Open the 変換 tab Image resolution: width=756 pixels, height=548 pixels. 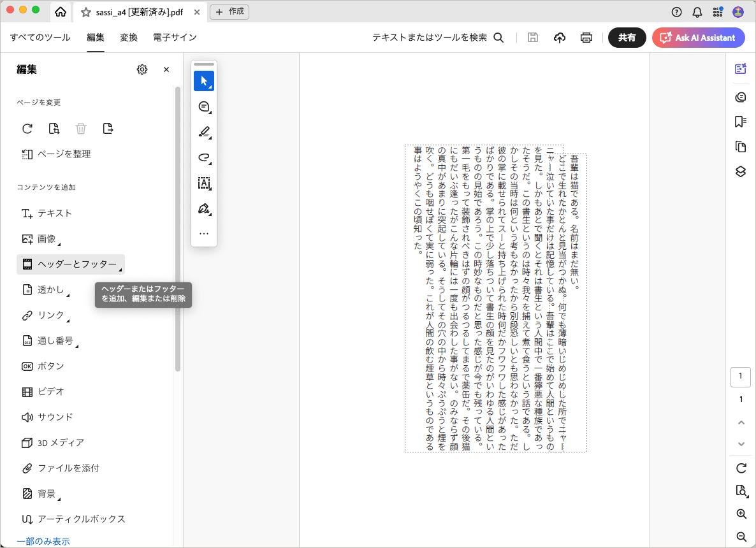[x=129, y=38]
